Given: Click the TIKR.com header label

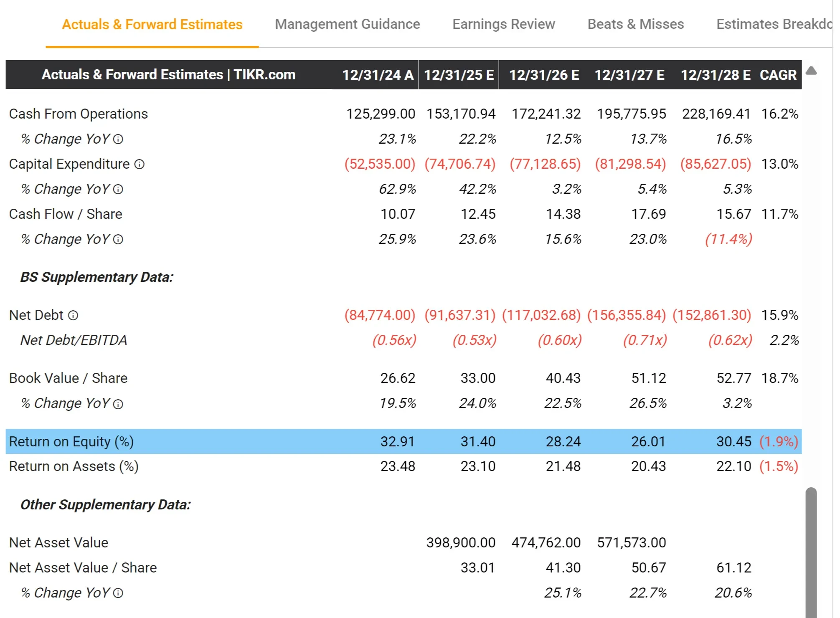Looking at the screenshot, I should (169, 75).
